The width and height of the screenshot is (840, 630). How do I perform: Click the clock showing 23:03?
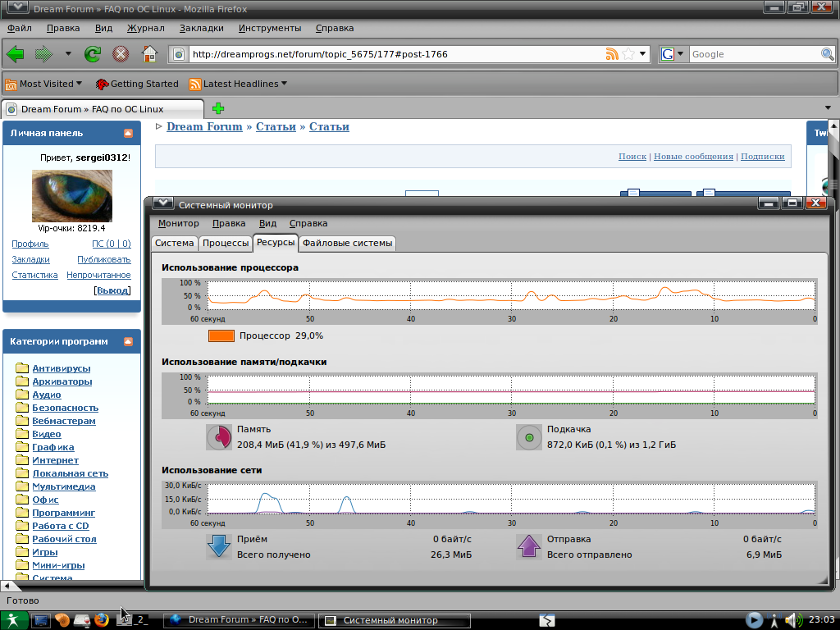tap(821, 620)
